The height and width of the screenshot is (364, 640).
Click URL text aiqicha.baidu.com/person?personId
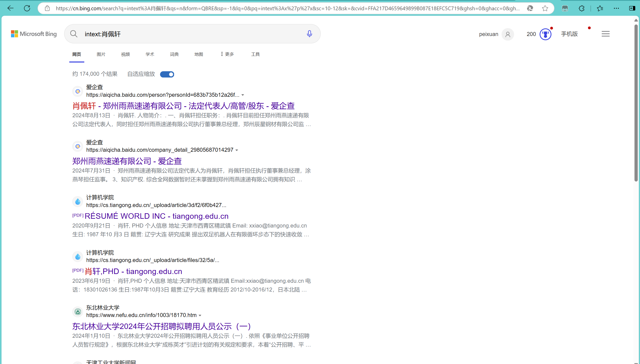pyautogui.click(x=163, y=95)
